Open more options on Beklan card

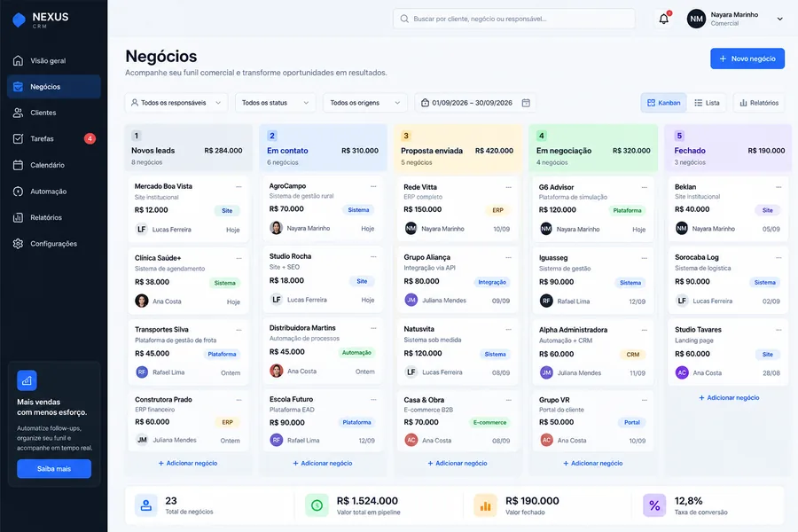tap(778, 187)
